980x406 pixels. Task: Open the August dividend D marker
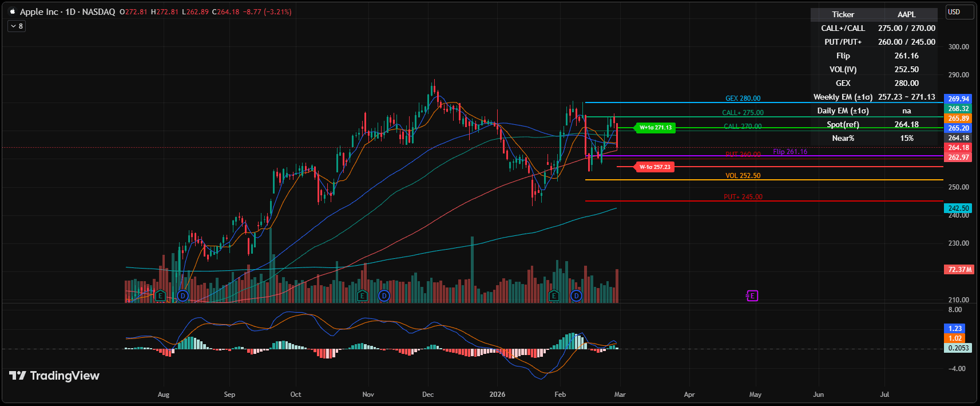tap(182, 295)
